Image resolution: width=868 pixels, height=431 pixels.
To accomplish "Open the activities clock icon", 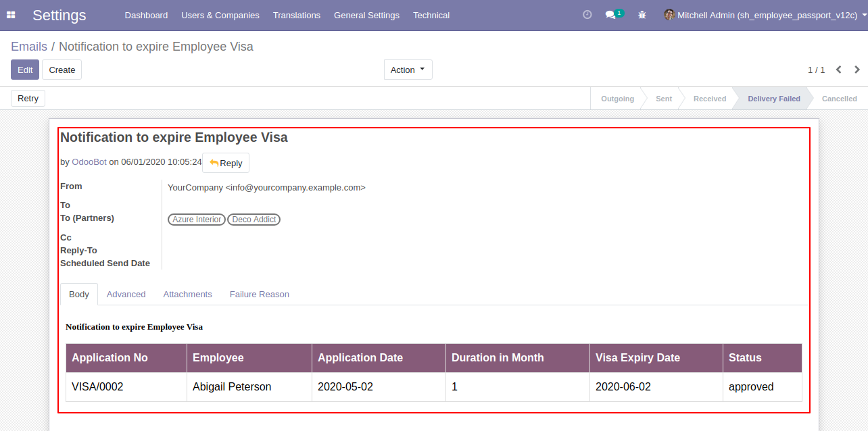I will (x=587, y=15).
